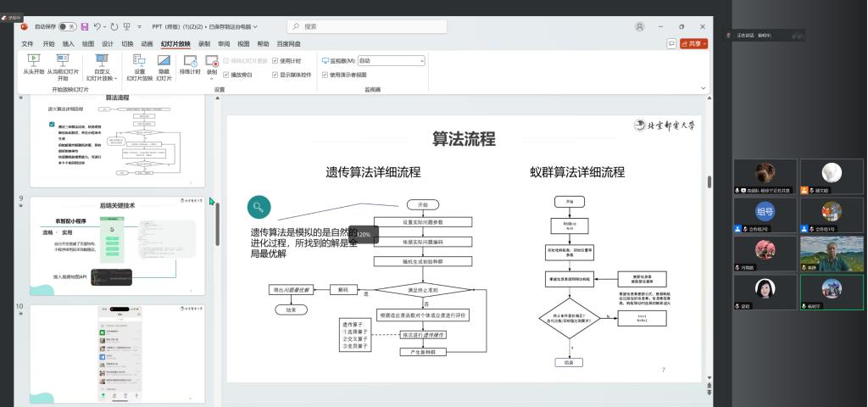Click the 算法流程 slide title
Viewport: 868px width, 407px height.
click(x=464, y=138)
